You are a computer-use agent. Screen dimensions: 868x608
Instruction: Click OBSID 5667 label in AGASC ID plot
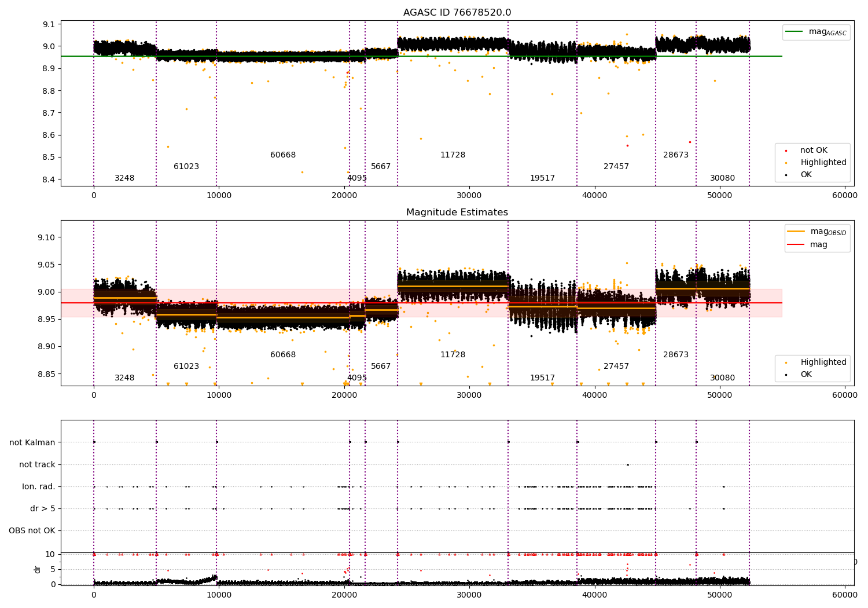click(x=381, y=167)
